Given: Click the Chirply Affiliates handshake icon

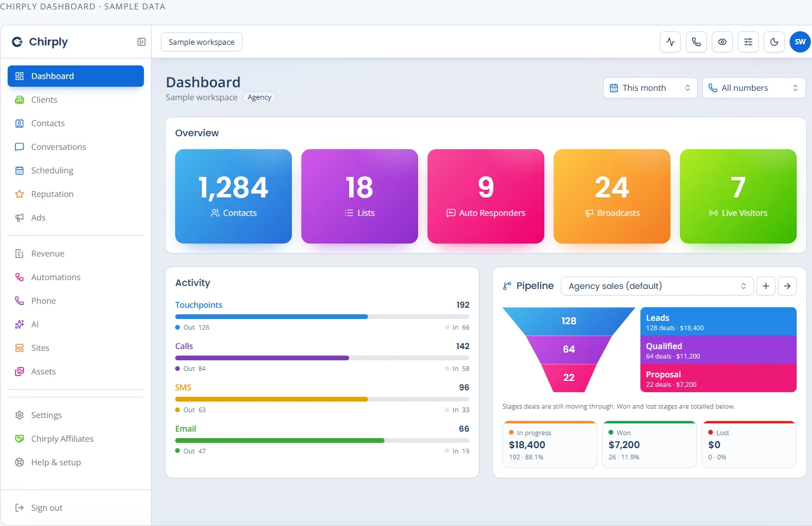Looking at the screenshot, I should pos(19,439).
